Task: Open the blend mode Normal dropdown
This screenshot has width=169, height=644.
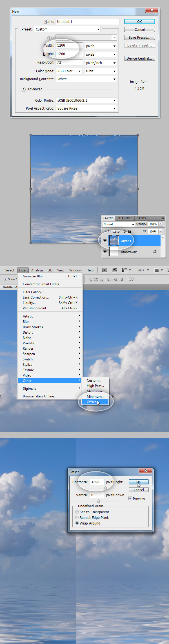Action: (x=119, y=224)
